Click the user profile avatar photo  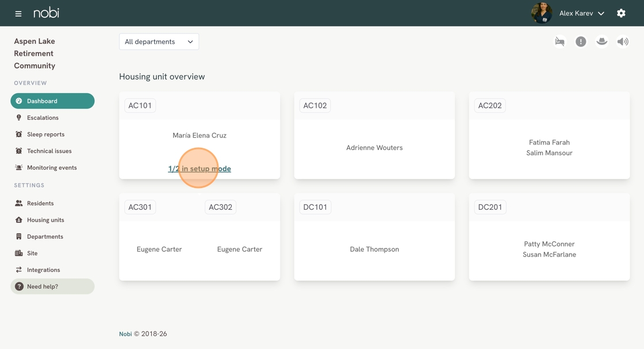click(542, 13)
